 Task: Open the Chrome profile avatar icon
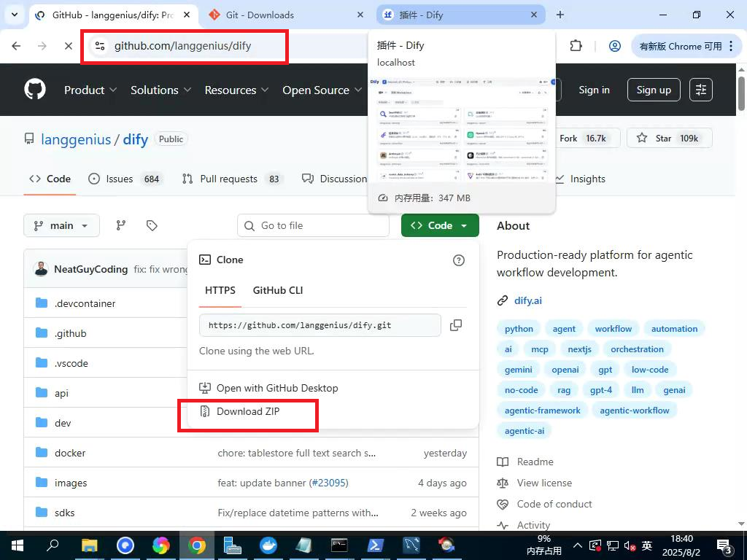(614, 46)
